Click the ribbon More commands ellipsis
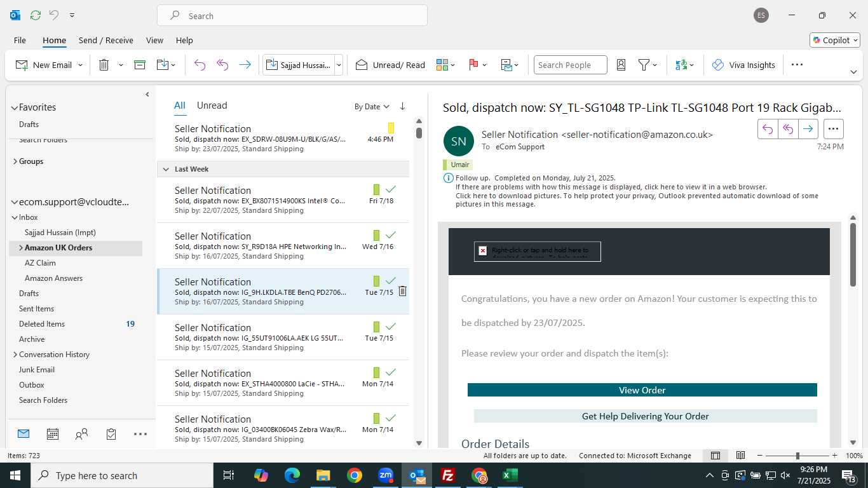Viewport: 868px width, 488px height. click(x=797, y=65)
